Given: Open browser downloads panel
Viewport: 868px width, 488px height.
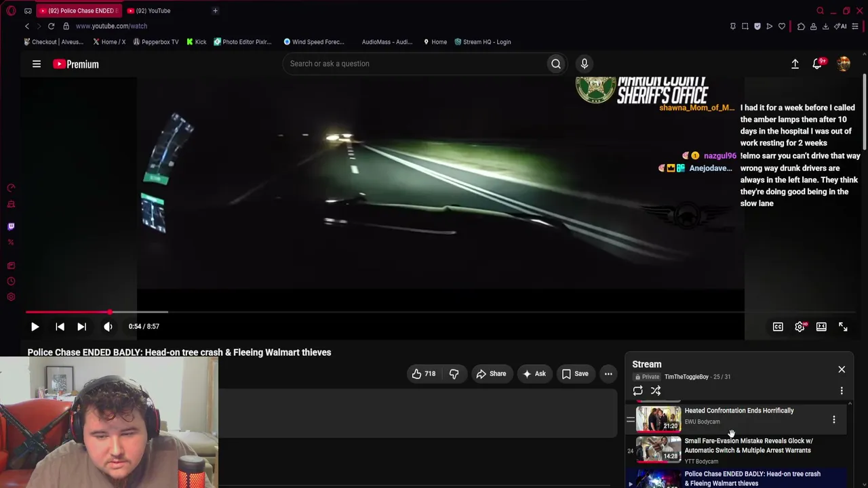Looking at the screenshot, I should [x=825, y=26].
